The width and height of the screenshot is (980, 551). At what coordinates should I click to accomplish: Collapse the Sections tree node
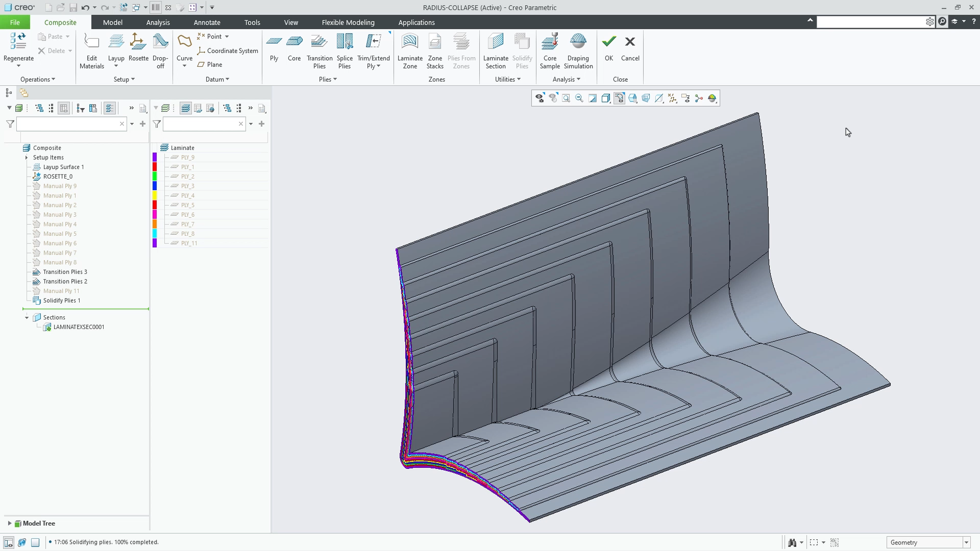(27, 317)
